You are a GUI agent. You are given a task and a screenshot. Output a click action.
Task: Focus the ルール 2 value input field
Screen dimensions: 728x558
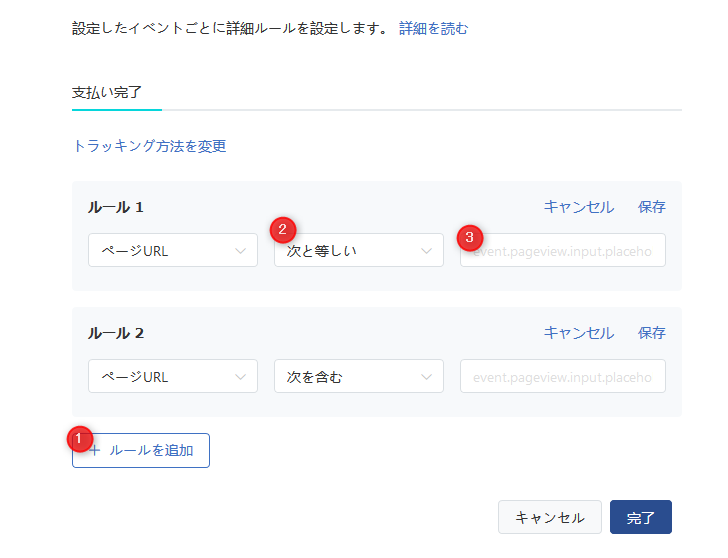coord(563,377)
